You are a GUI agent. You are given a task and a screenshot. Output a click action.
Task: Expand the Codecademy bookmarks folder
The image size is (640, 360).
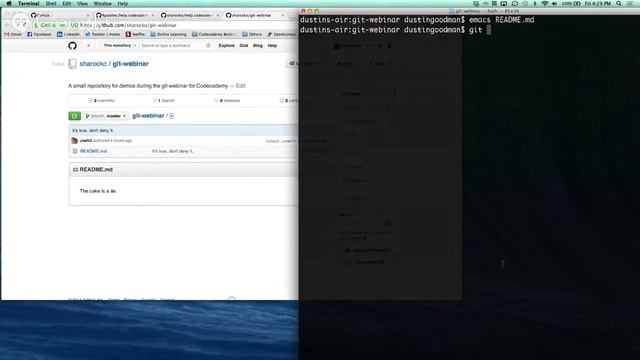point(214,34)
